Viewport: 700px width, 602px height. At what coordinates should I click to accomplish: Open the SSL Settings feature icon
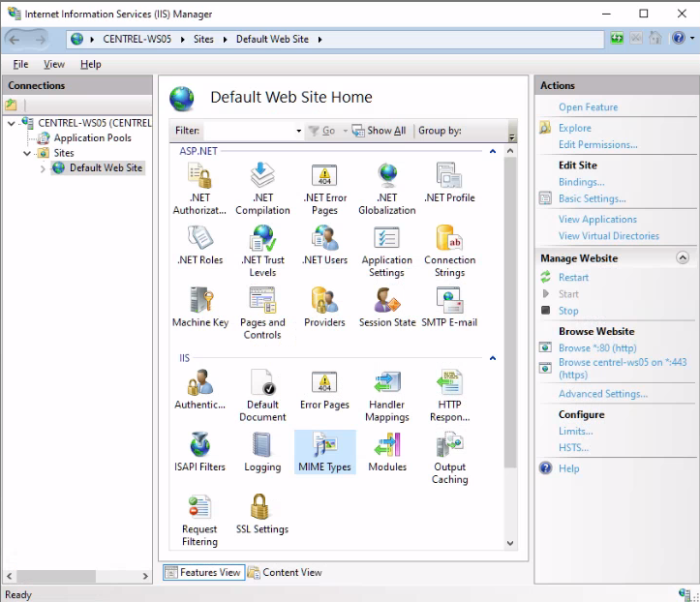tap(262, 513)
